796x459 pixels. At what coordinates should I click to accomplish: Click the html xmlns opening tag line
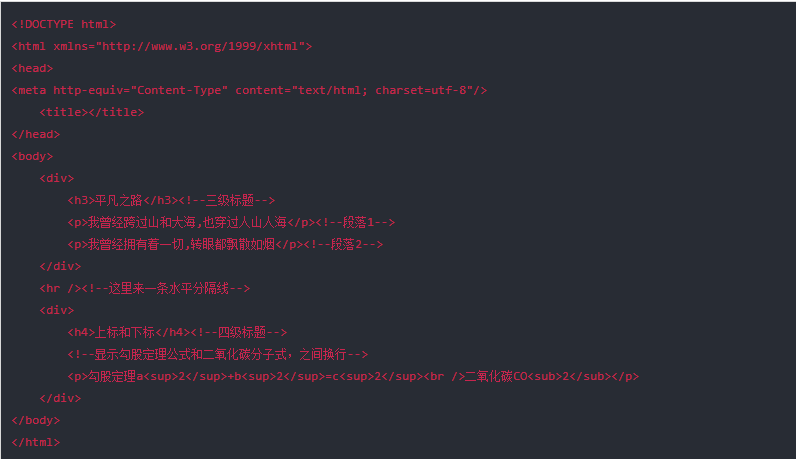(162, 46)
